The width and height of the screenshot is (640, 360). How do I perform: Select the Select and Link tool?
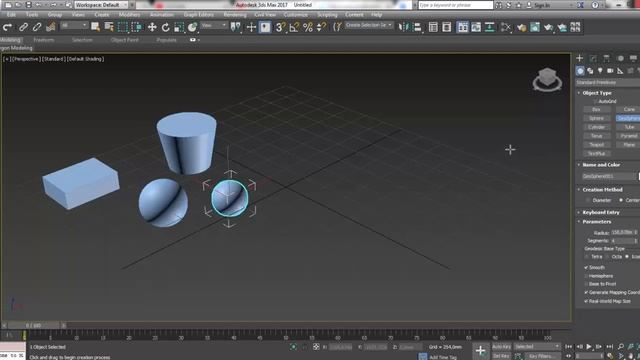tap(23, 27)
